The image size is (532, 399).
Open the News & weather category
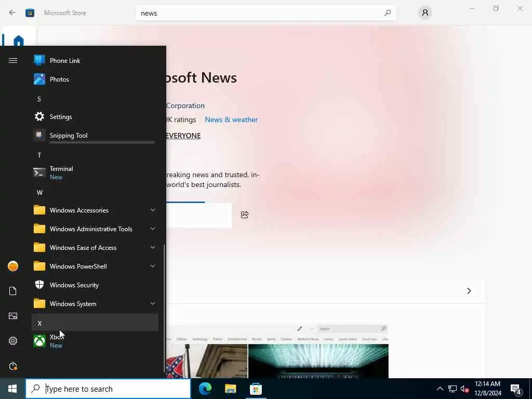[x=231, y=119]
